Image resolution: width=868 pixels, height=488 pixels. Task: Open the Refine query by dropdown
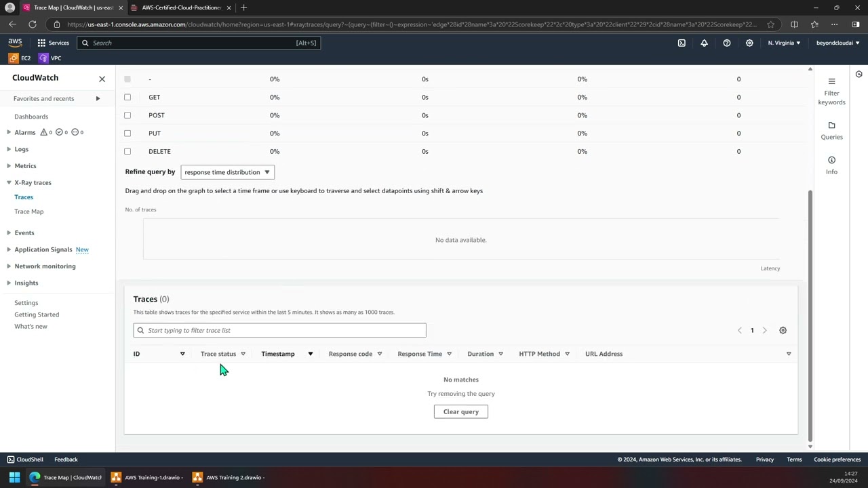click(x=227, y=172)
